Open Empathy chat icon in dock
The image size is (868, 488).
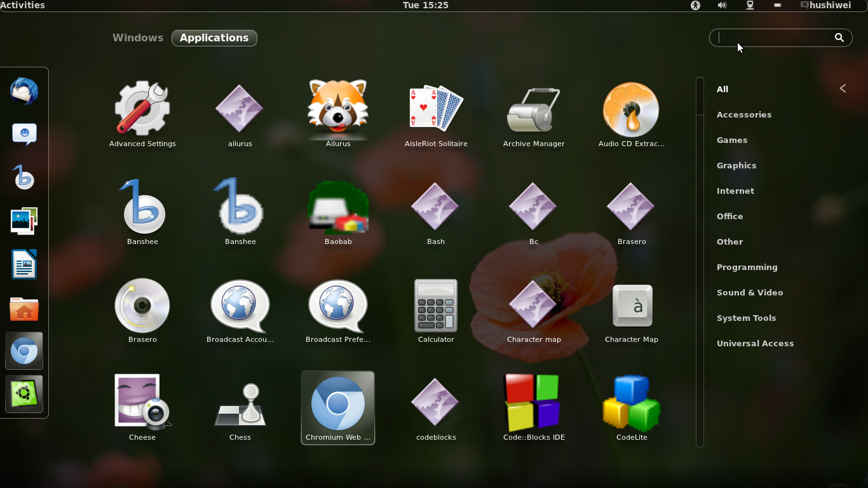(x=24, y=134)
